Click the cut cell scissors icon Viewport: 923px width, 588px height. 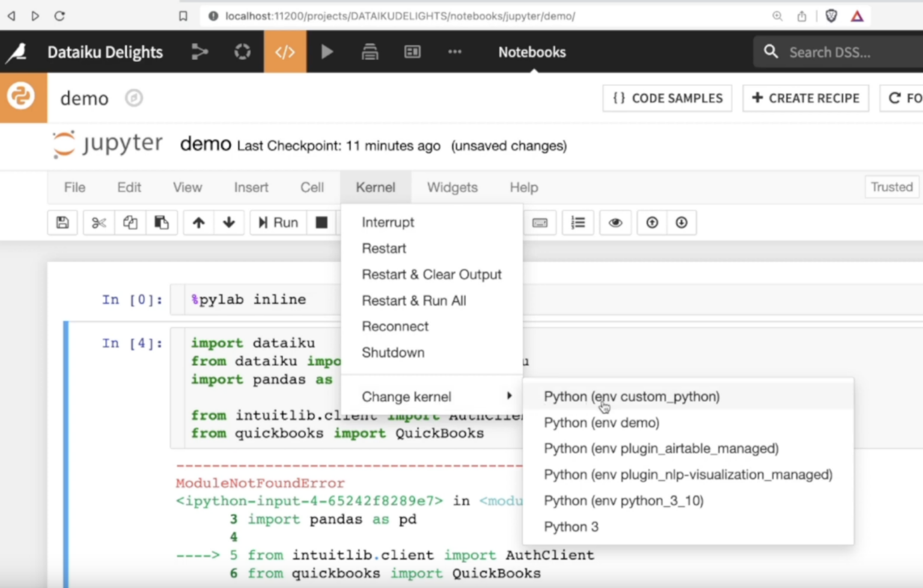point(99,223)
